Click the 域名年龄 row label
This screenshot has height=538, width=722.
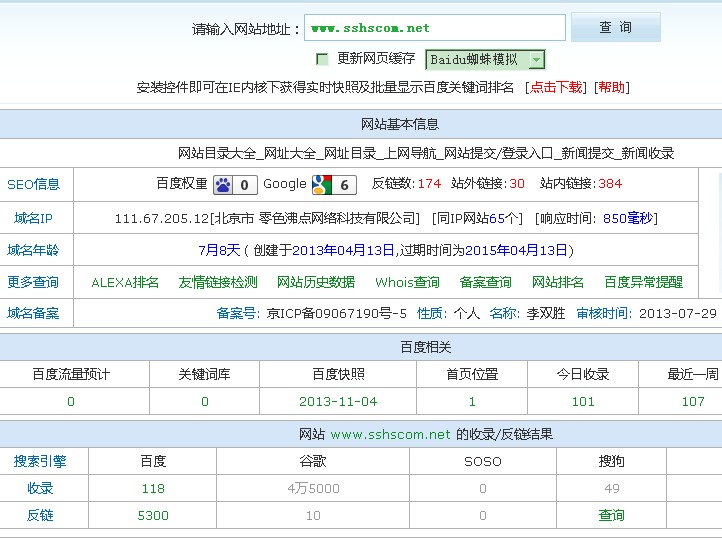[33, 250]
